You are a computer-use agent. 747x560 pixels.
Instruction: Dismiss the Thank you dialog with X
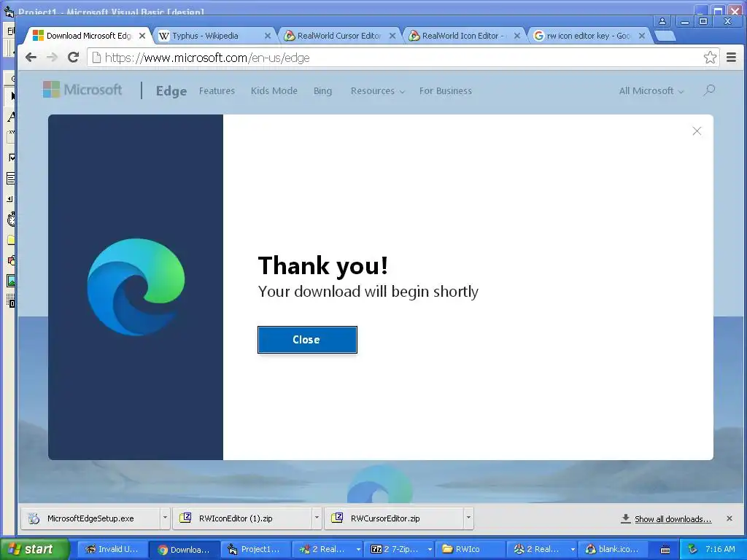click(697, 131)
